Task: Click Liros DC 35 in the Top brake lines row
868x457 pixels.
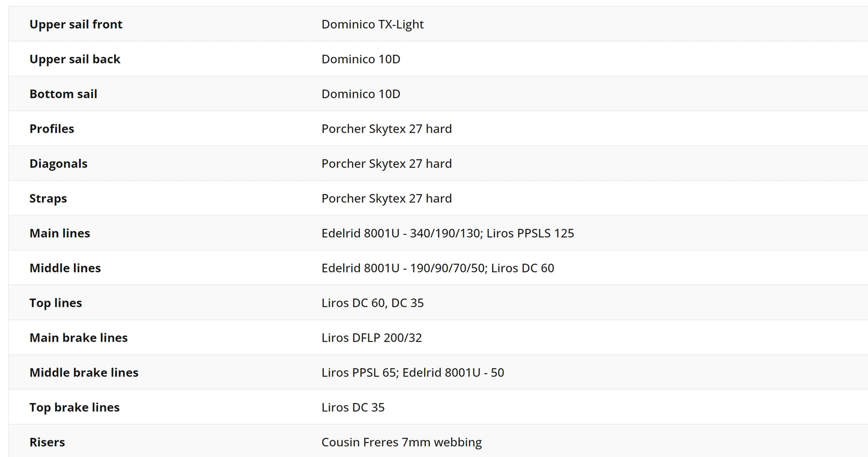Action: [353, 407]
